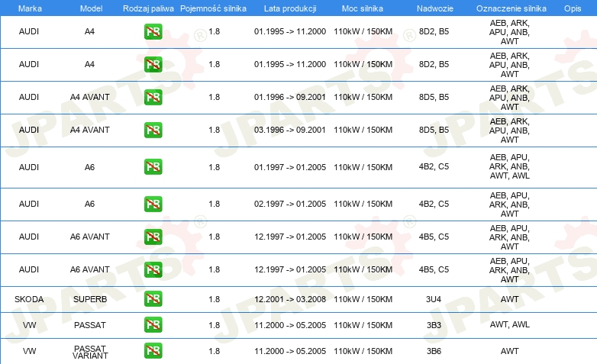Click petrol icon in A6 02.1997 row
Image resolution: width=597 pixels, height=364 pixels.
coord(153,204)
